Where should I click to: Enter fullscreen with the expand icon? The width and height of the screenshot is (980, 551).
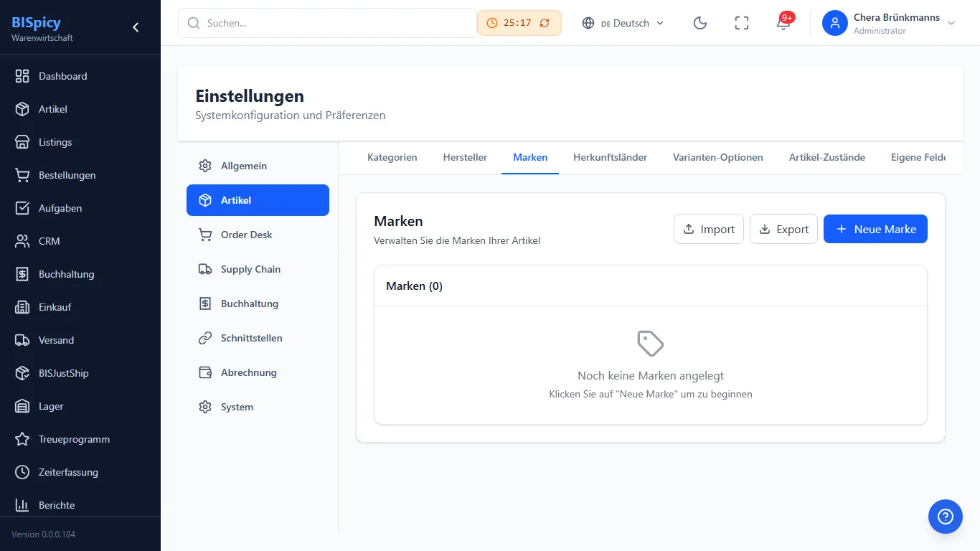(742, 23)
